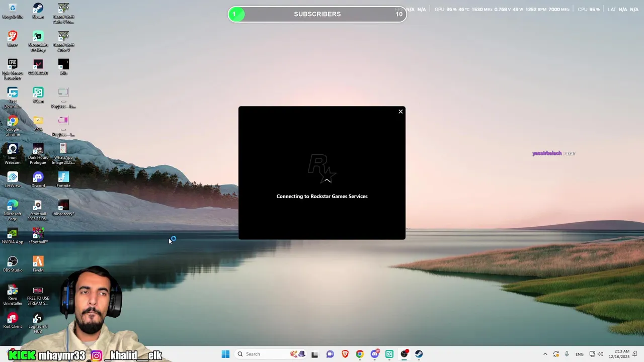Open the purple chat app on taskbar
Image resolution: width=644 pixels, height=362 pixels.
(x=330, y=354)
